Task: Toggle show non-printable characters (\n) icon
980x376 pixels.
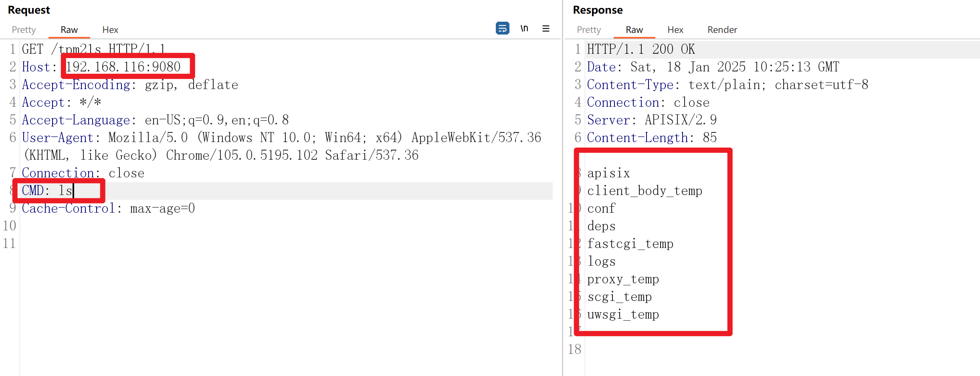Action: coord(524,28)
